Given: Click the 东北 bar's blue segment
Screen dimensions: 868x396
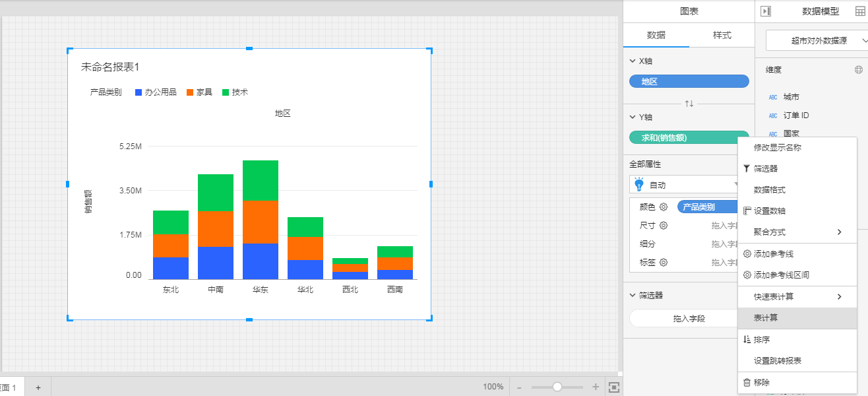Looking at the screenshot, I should 171,268.
